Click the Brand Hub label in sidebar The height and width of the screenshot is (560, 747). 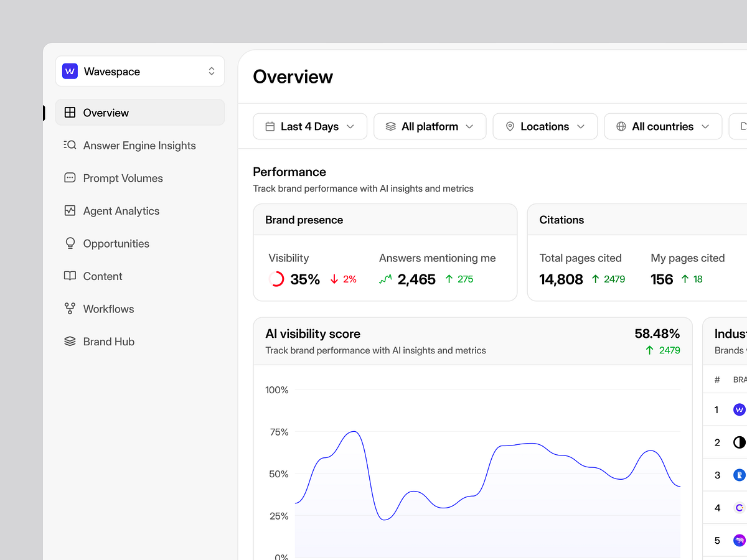tap(109, 342)
